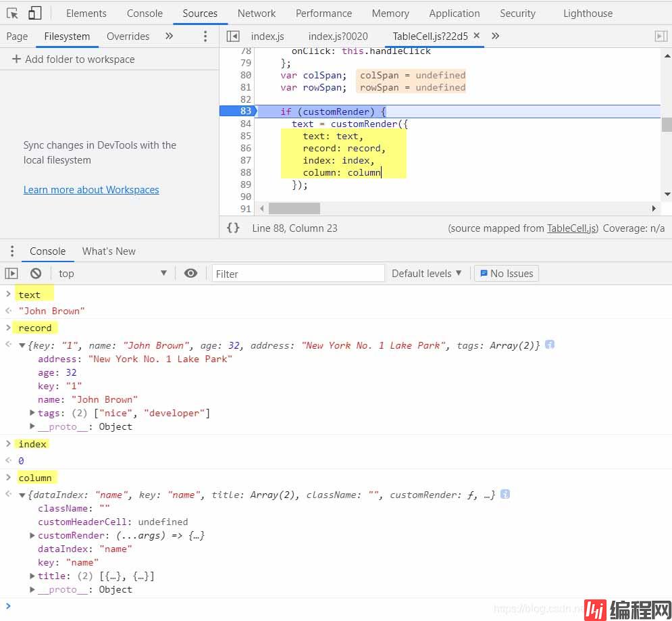The width and height of the screenshot is (672, 621).
Task: Switch to the Network tab
Action: tap(257, 14)
